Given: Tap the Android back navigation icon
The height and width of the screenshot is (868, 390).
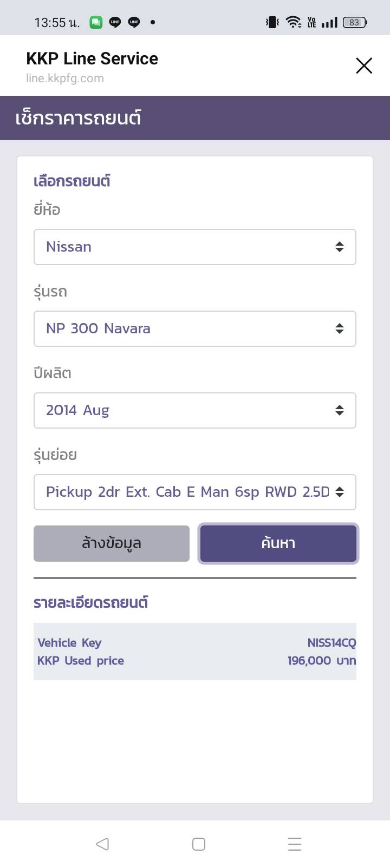Looking at the screenshot, I should [102, 844].
